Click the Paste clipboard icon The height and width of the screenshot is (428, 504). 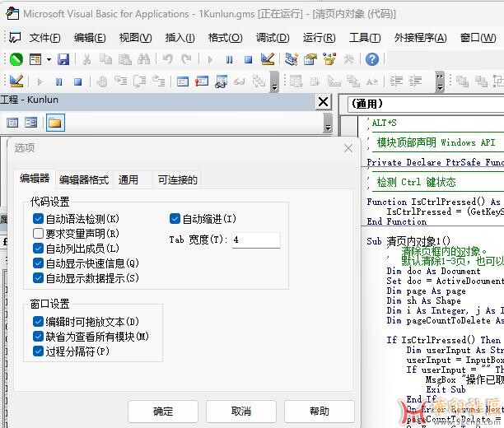click(124, 59)
